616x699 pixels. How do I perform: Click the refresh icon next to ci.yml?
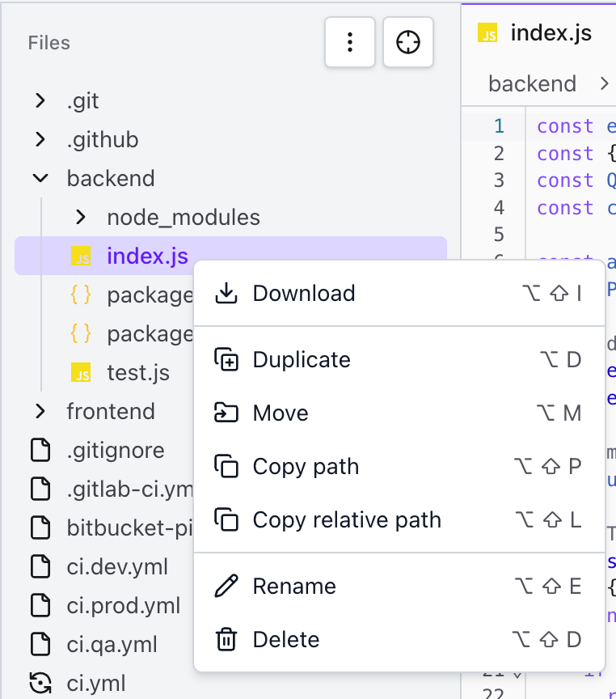click(x=40, y=684)
